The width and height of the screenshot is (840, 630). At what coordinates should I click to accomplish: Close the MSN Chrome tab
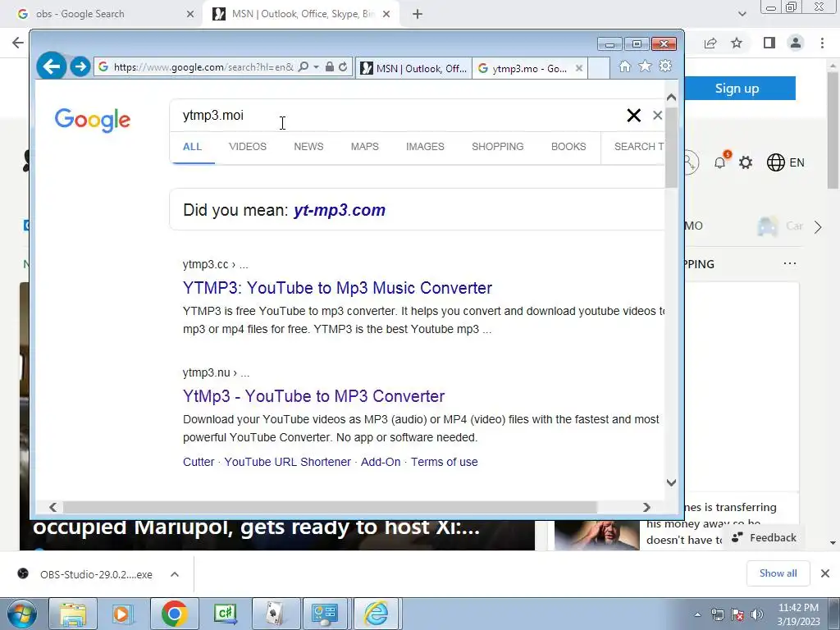pyautogui.click(x=386, y=14)
